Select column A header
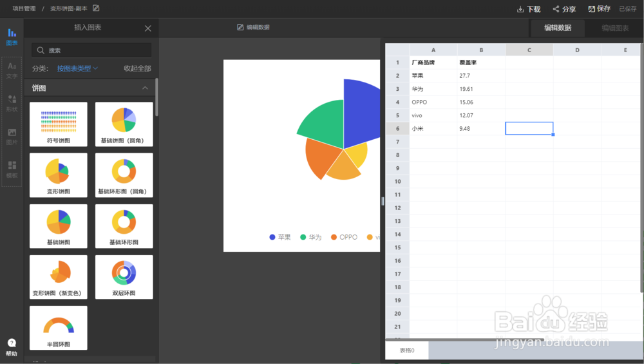644x364 pixels. 433,50
